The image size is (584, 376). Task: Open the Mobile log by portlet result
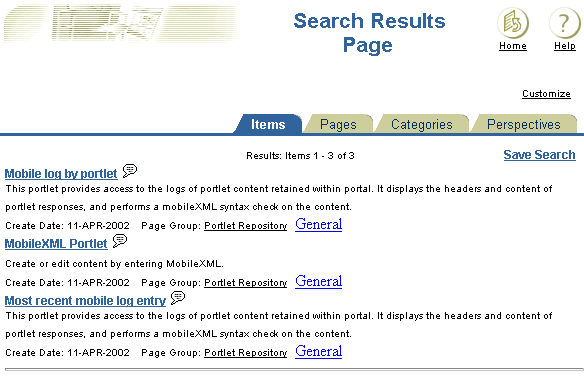click(61, 174)
